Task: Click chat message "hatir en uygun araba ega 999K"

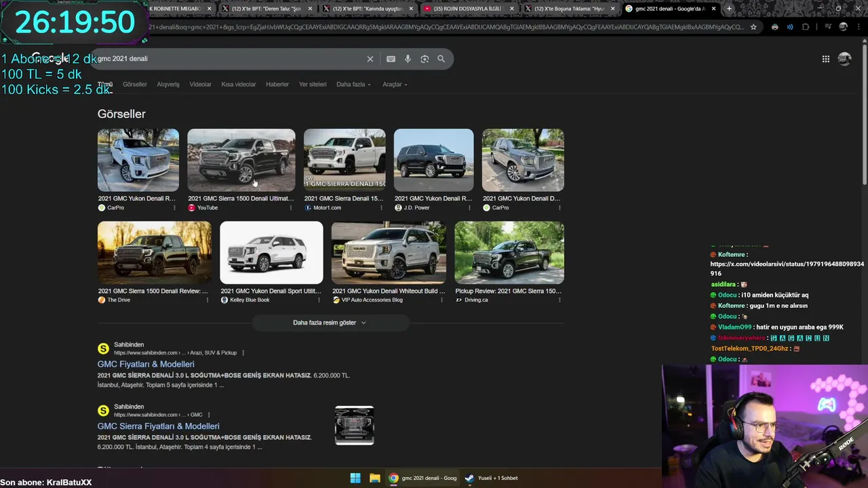Action: click(800, 327)
